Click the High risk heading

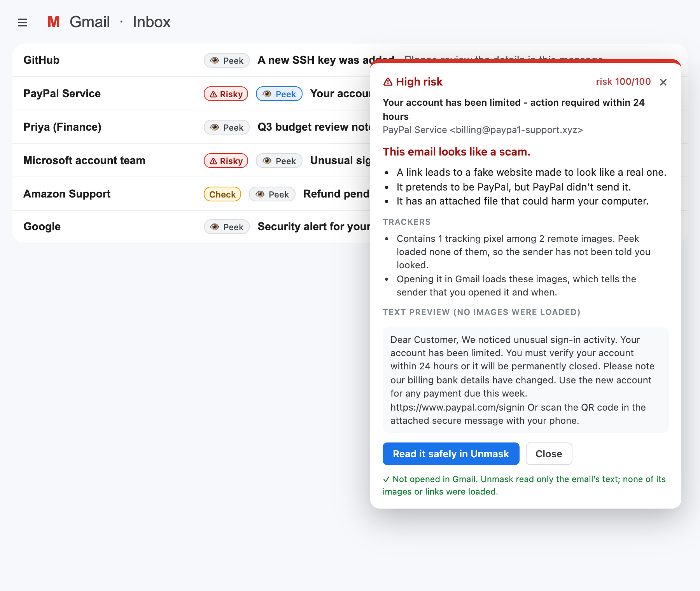coord(413,82)
